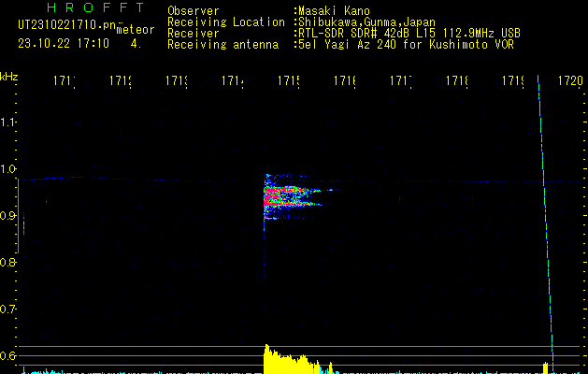Click the 0.7 kHz frequency tick
Screen dimensions: 588x374
click(8, 309)
